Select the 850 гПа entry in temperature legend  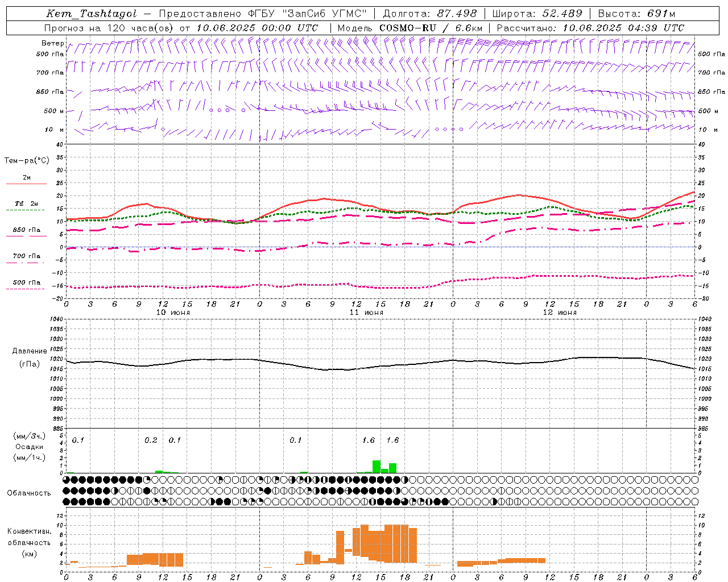click(27, 230)
